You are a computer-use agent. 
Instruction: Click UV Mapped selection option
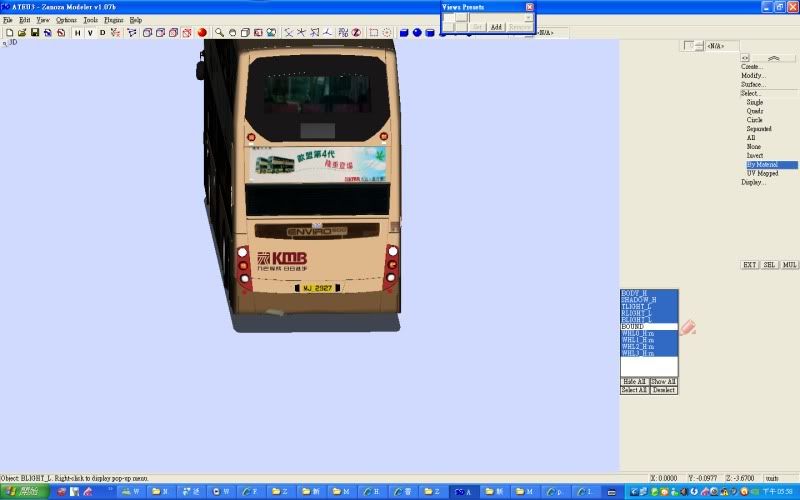point(762,173)
